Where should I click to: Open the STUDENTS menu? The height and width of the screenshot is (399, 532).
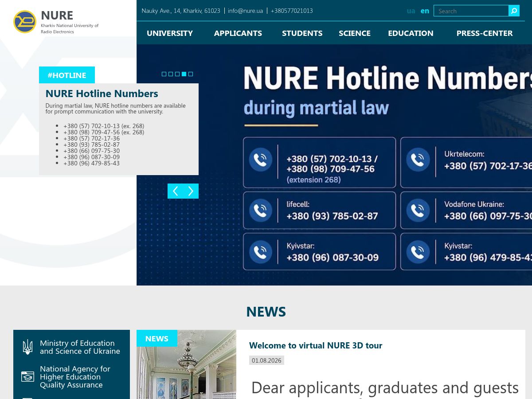point(302,33)
